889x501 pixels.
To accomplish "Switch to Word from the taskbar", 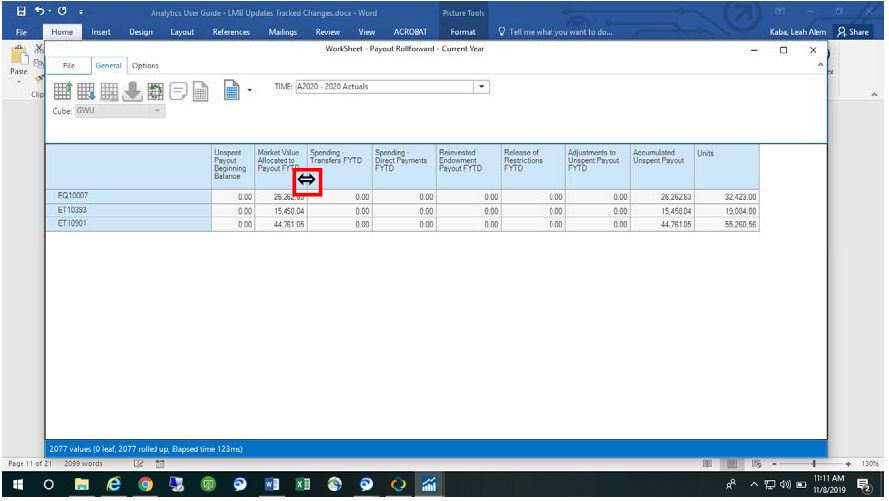I will pos(272,485).
